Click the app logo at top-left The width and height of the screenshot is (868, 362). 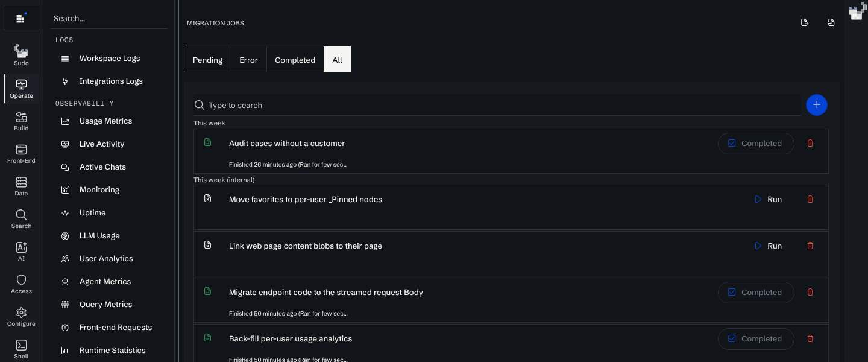click(x=21, y=17)
